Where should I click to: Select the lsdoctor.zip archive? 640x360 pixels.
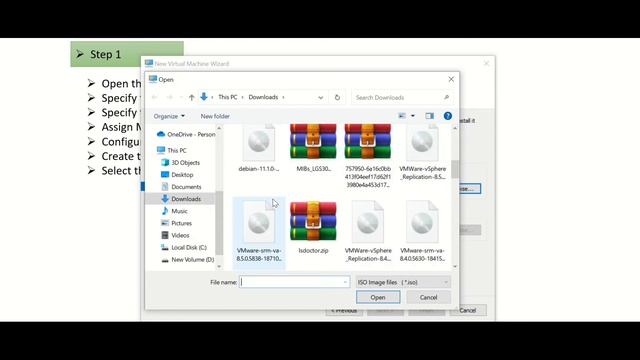point(313,228)
